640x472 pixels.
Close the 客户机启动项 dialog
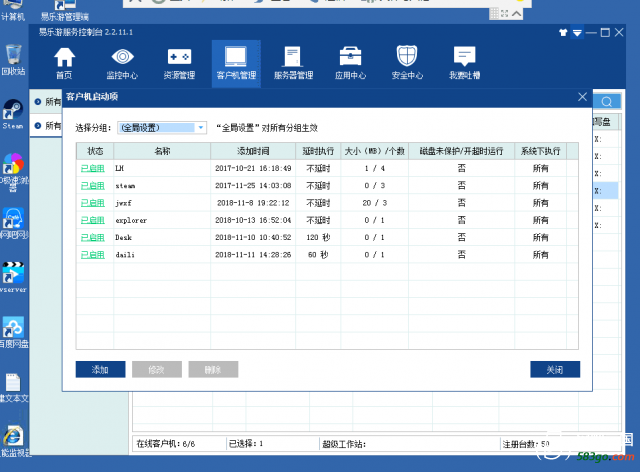[582, 97]
